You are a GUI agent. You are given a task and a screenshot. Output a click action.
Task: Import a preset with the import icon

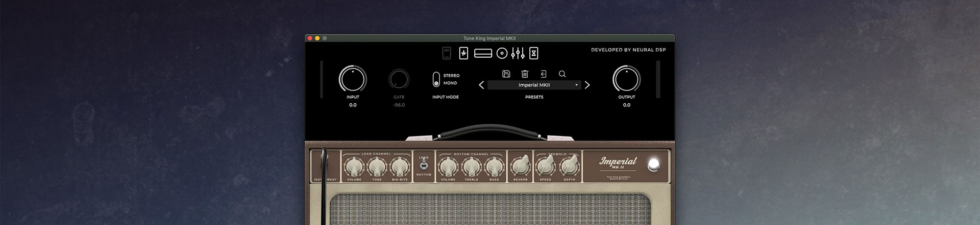coord(544,74)
